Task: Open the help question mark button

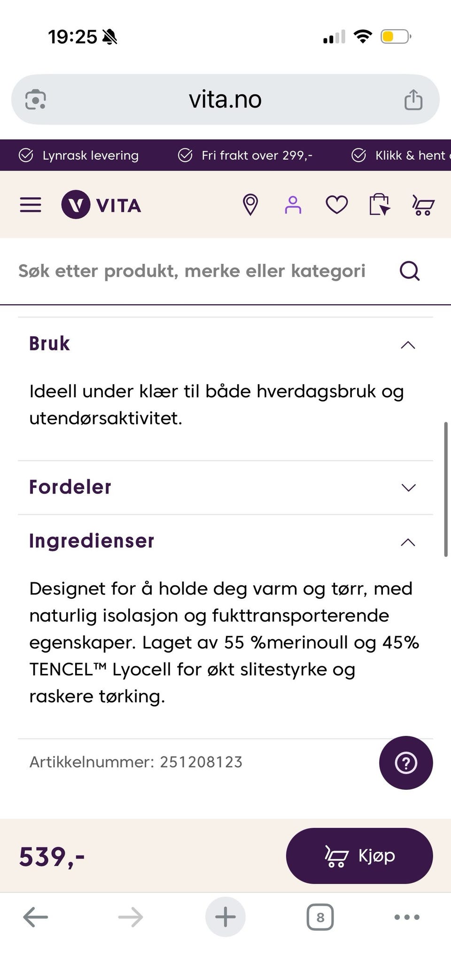Action: tap(406, 763)
